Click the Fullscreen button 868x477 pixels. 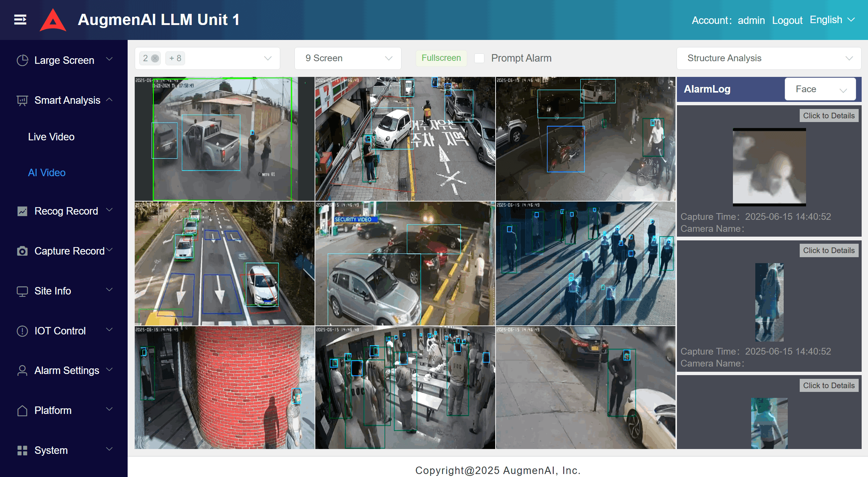pyautogui.click(x=441, y=58)
